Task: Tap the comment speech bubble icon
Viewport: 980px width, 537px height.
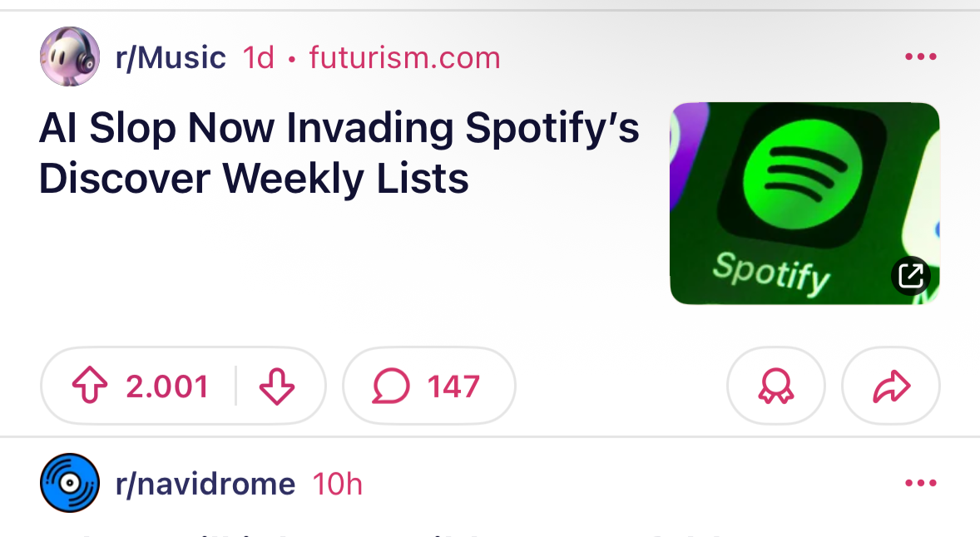Action: coord(391,387)
